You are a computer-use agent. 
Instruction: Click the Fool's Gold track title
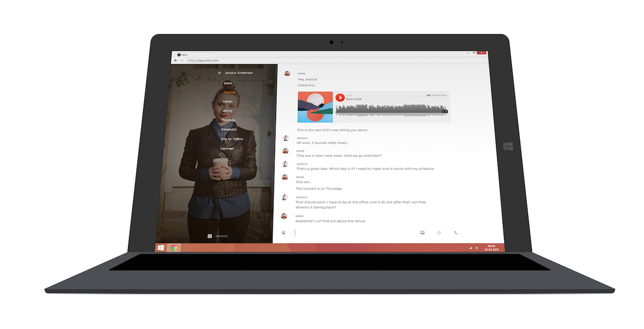tap(353, 99)
